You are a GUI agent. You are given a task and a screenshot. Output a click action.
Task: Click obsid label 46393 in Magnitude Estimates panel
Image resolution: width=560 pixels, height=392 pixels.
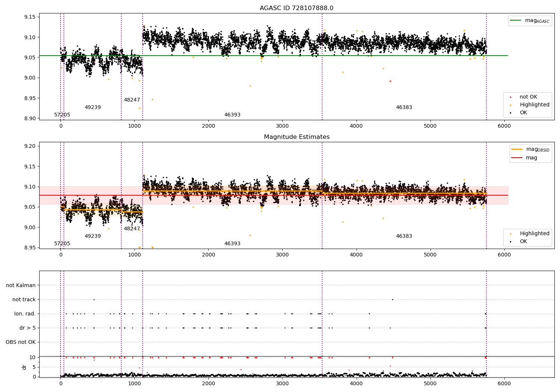point(232,244)
